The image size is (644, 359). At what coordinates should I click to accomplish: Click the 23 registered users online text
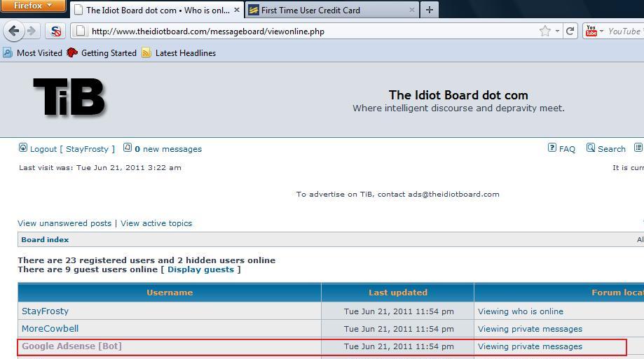pyautogui.click(x=146, y=260)
